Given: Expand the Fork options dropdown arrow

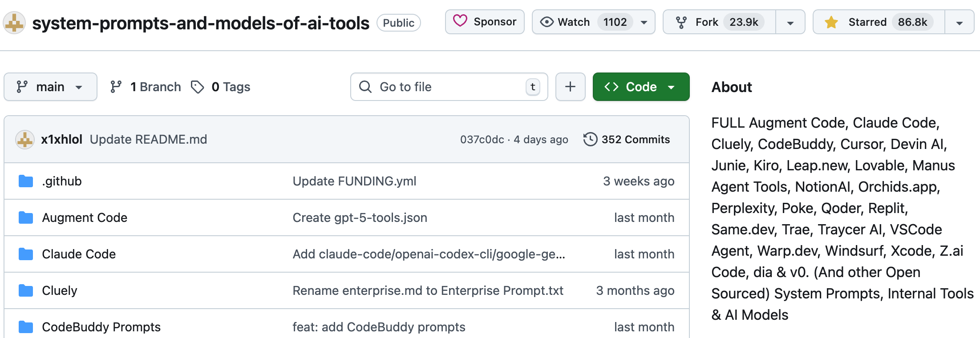Looking at the screenshot, I should coord(790,23).
